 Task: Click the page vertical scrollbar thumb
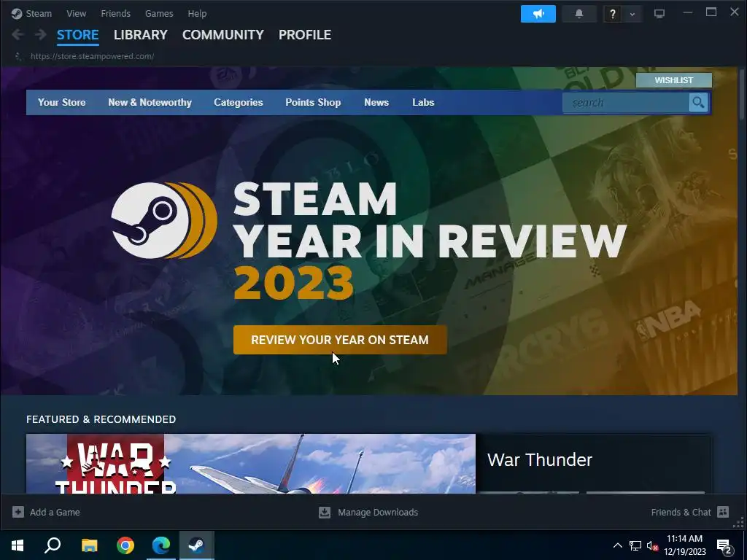point(742,94)
